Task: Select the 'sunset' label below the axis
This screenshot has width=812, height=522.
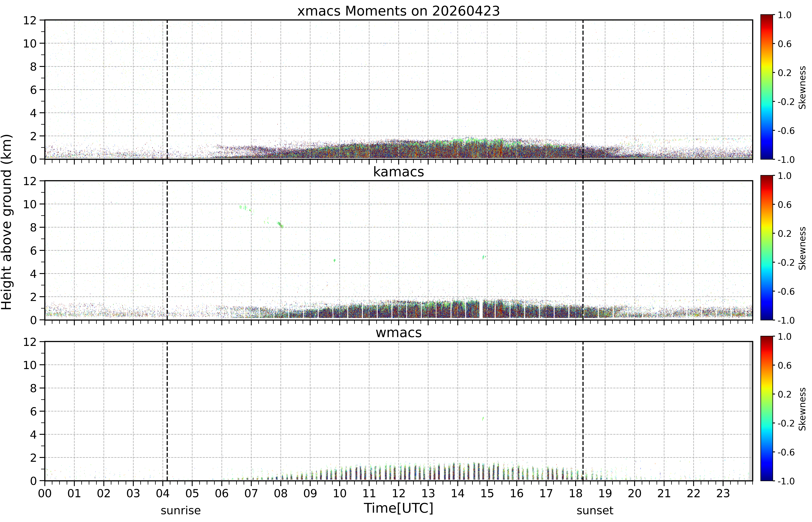Action: (595, 510)
